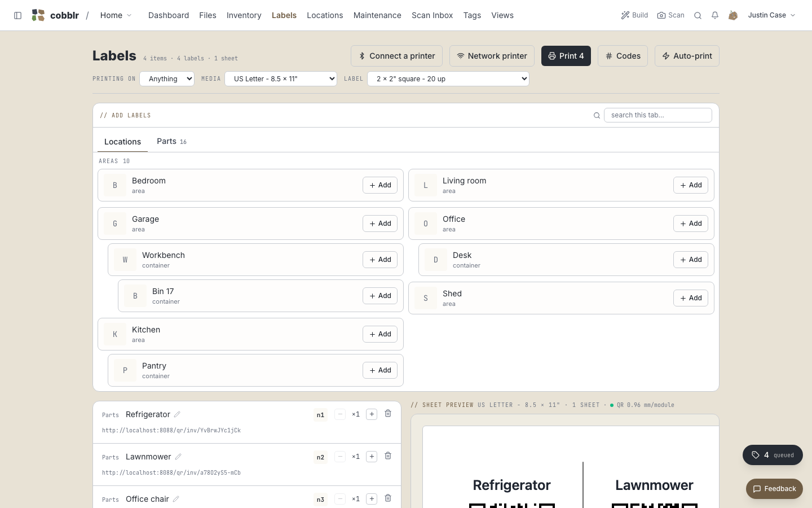Image resolution: width=812 pixels, height=508 pixels.
Task: Increase Office chair label quantity
Action: click(x=372, y=499)
